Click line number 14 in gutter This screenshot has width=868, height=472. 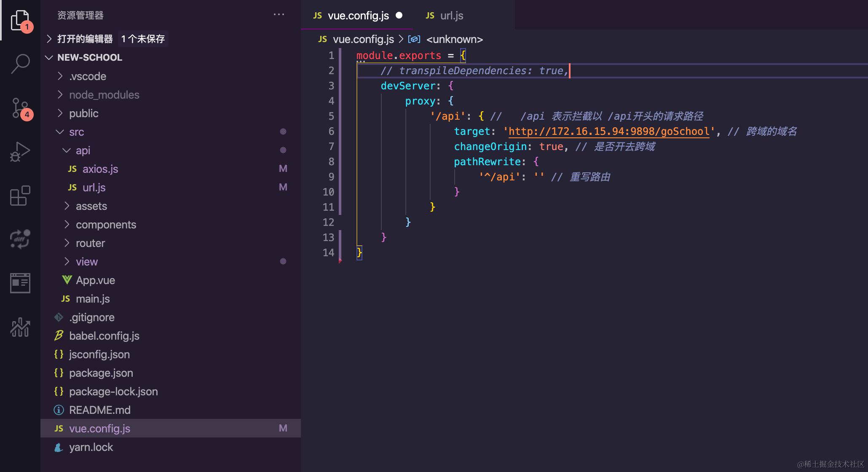point(328,253)
